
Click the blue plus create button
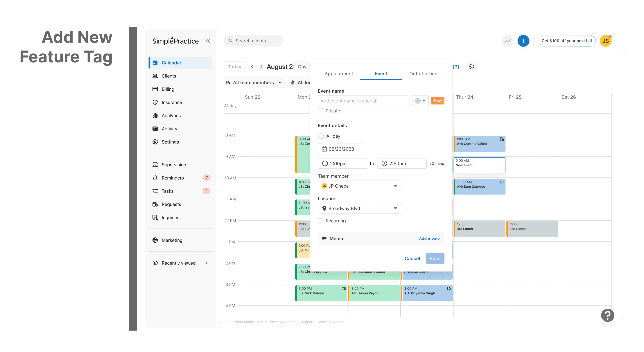point(523,41)
